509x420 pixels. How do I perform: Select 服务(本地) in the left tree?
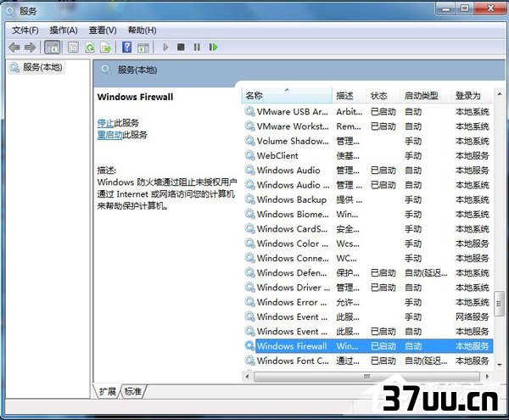pos(36,68)
